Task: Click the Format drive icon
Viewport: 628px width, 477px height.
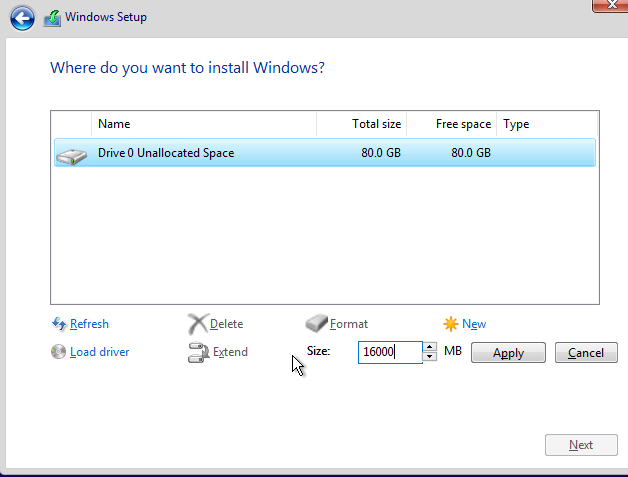Action: [x=316, y=323]
